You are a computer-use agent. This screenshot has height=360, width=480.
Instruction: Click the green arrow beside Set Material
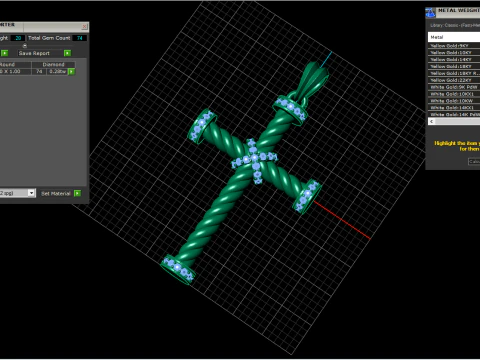pyautogui.click(x=77, y=193)
